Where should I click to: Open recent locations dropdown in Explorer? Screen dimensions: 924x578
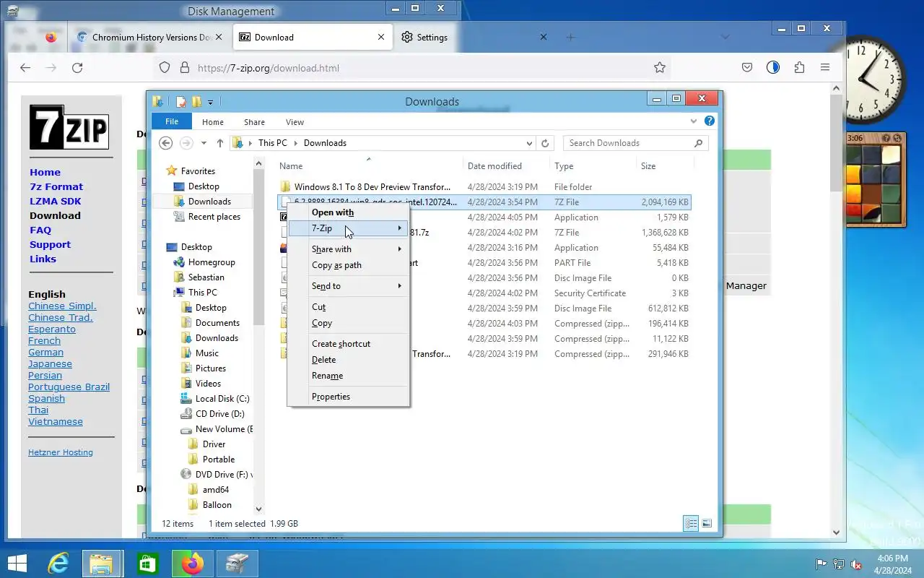pos(204,143)
